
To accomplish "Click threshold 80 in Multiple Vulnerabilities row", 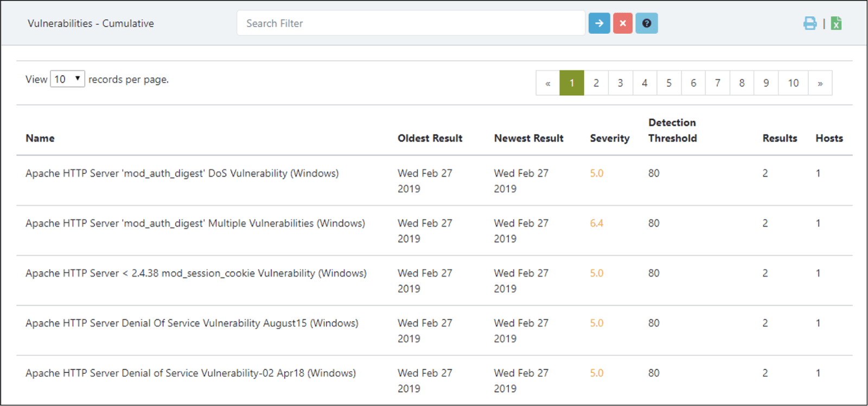I will coord(654,223).
